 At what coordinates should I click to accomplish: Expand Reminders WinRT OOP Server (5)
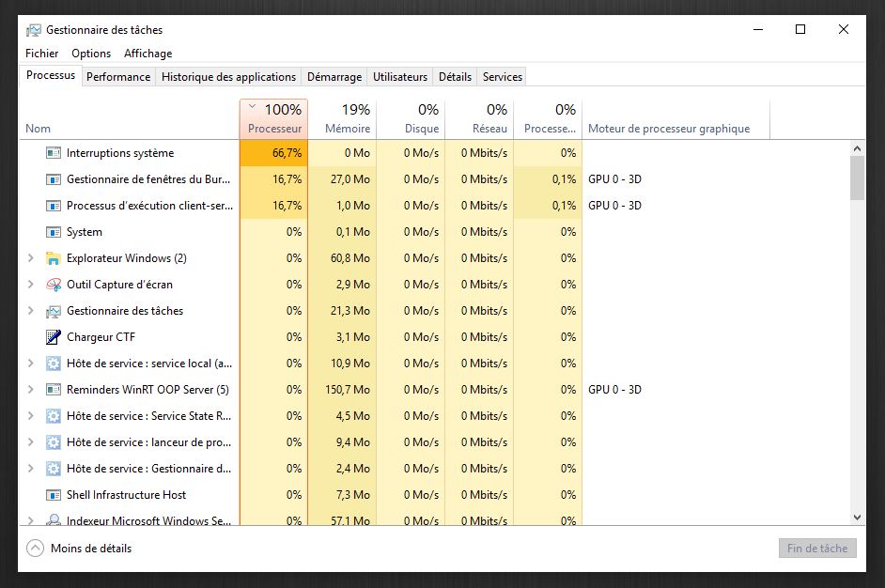pos(31,390)
